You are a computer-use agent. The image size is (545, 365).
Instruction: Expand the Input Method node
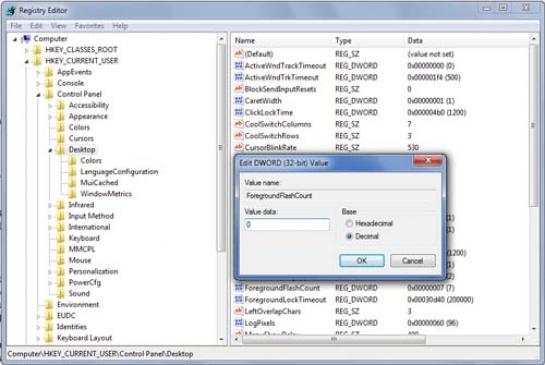point(50,217)
